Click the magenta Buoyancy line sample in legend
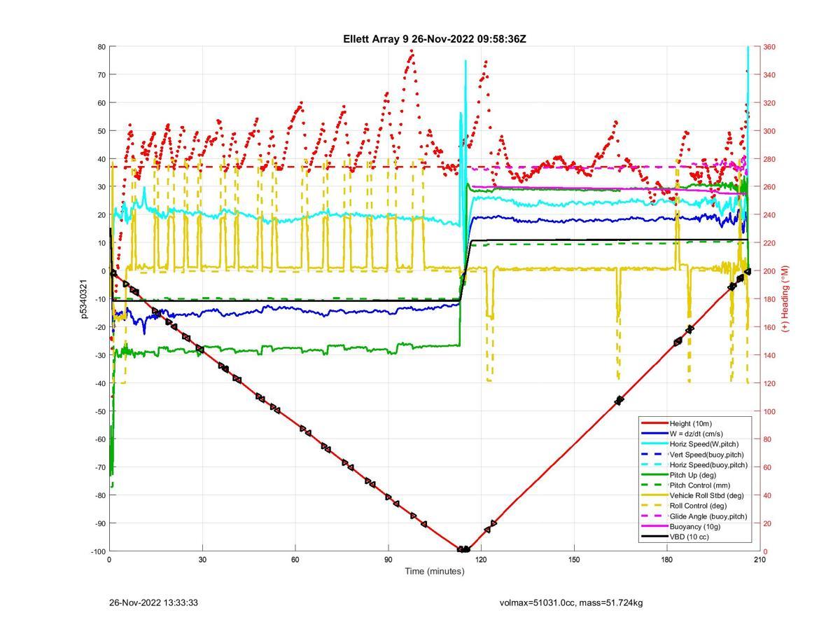 [654, 526]
